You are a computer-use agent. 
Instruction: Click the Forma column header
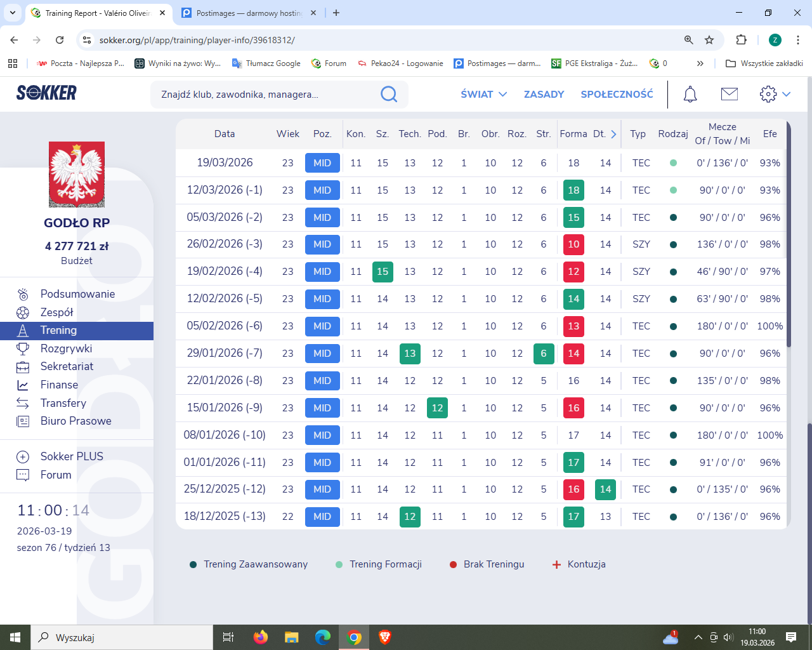(x=573, y=134)
